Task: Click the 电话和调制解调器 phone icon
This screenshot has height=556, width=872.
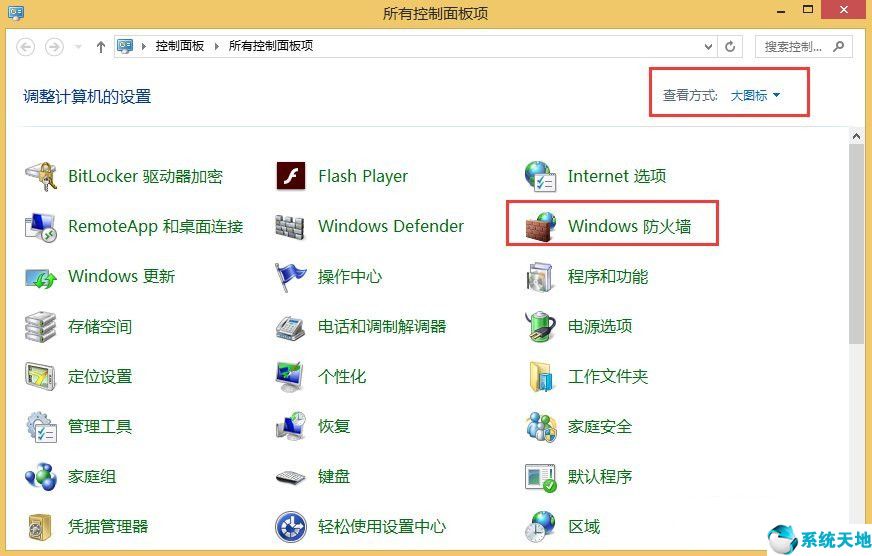Action: coord(290,327)
